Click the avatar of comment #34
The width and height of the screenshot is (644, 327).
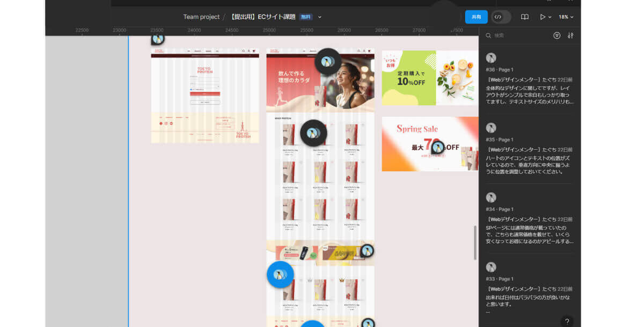point(491,197)
